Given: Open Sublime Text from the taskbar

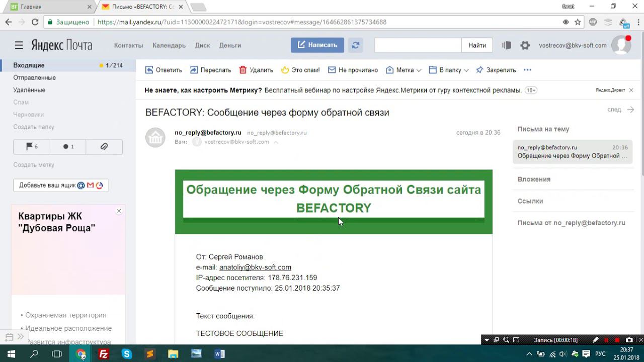Looking at the screenshot, I should (x=150, y=354).
